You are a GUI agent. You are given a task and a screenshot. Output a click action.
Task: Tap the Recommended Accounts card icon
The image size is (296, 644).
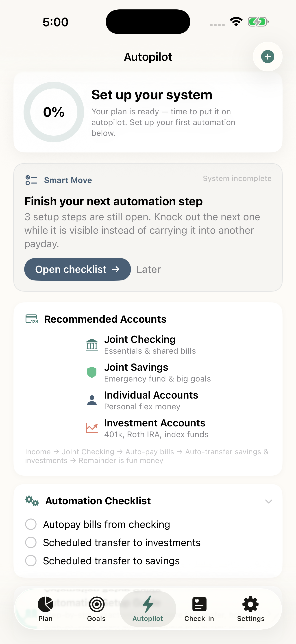pyautogui.click(x=32, y=319)
